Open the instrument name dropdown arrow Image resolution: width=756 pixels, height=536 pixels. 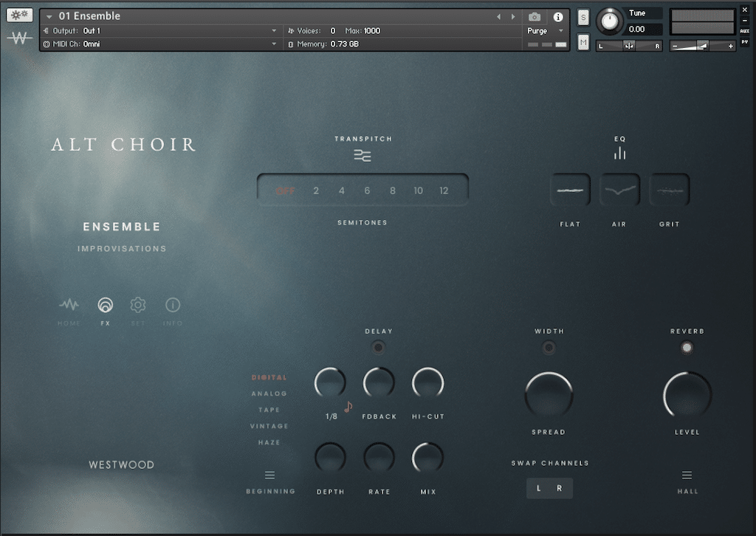coord(49,17)
